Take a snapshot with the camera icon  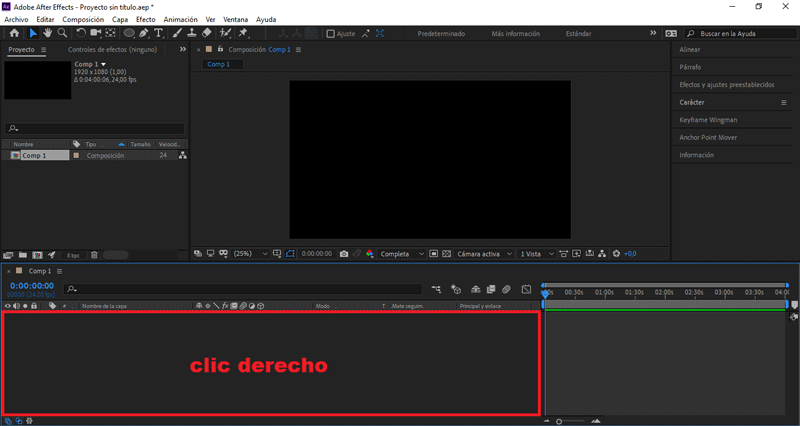[x=344, y=254]
